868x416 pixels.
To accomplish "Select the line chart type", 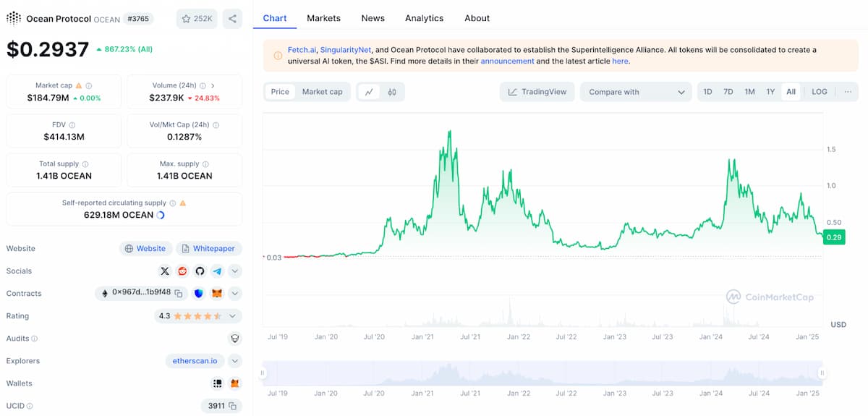I will [x=370, y=92].
